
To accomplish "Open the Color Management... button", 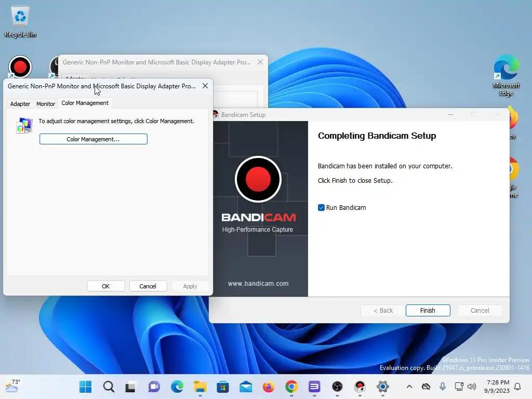I will pos(94,139).
